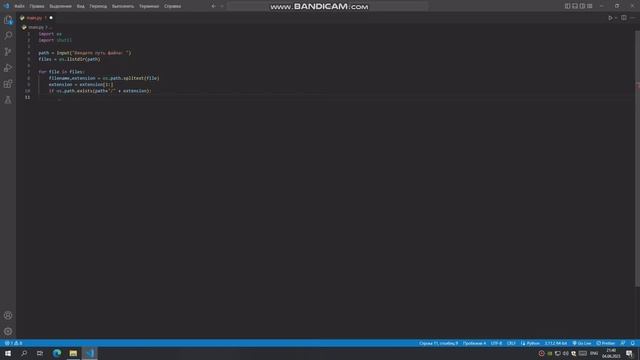Click the taskbar clock and date
The height and width of the screenshot is (360, 640).
click(611, 353)
